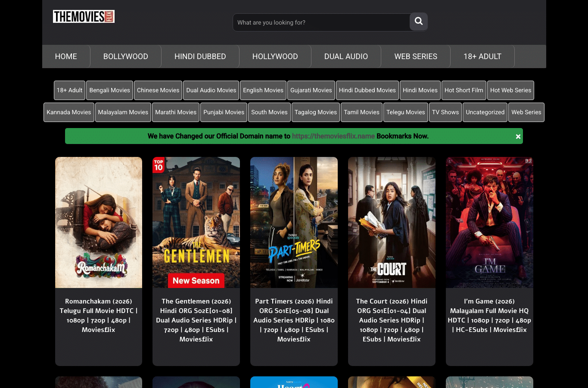The image size is (588, 388).
Task: Open 'Romanchakam (2026) Telugu Full Movie' title link
Action: click(x=99, y=316)
